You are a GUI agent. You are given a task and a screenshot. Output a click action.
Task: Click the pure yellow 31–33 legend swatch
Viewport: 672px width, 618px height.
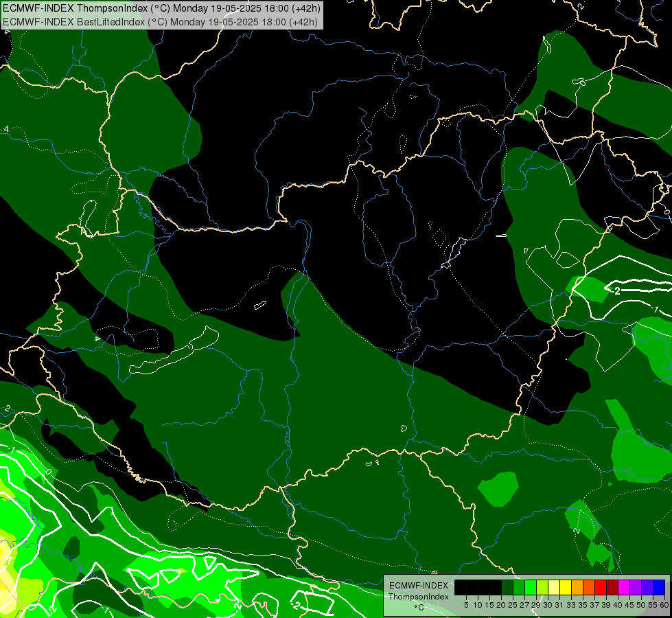(566, 587)
